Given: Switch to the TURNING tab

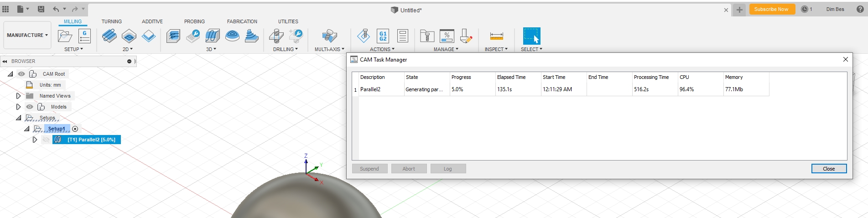Looking at the screenshot, I should point(112,21).
